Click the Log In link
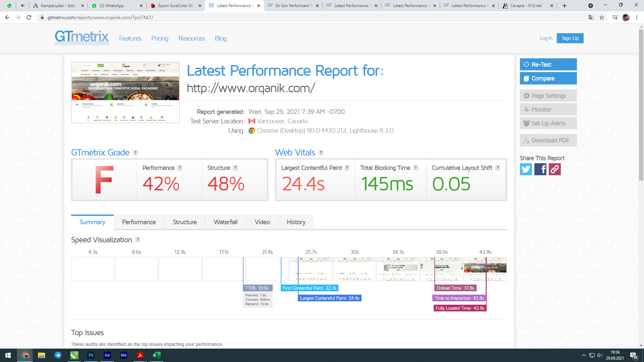The width and height of the screenshot is (644, 362). (x=546, y=38)
